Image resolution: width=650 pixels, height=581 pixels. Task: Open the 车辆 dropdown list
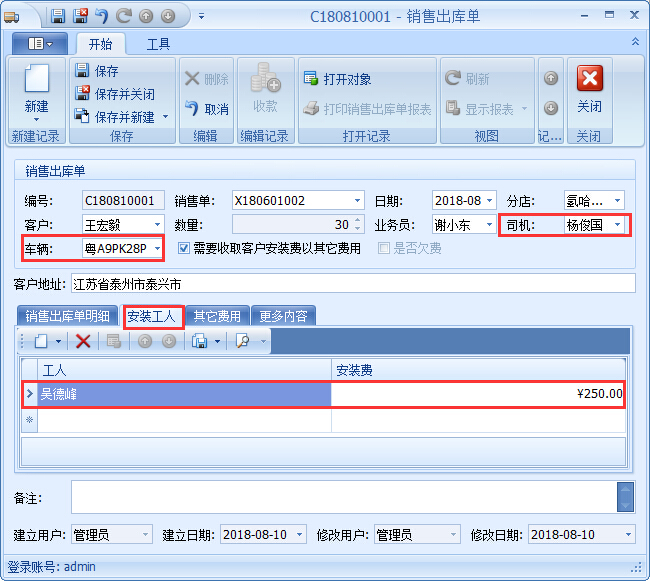157,248
